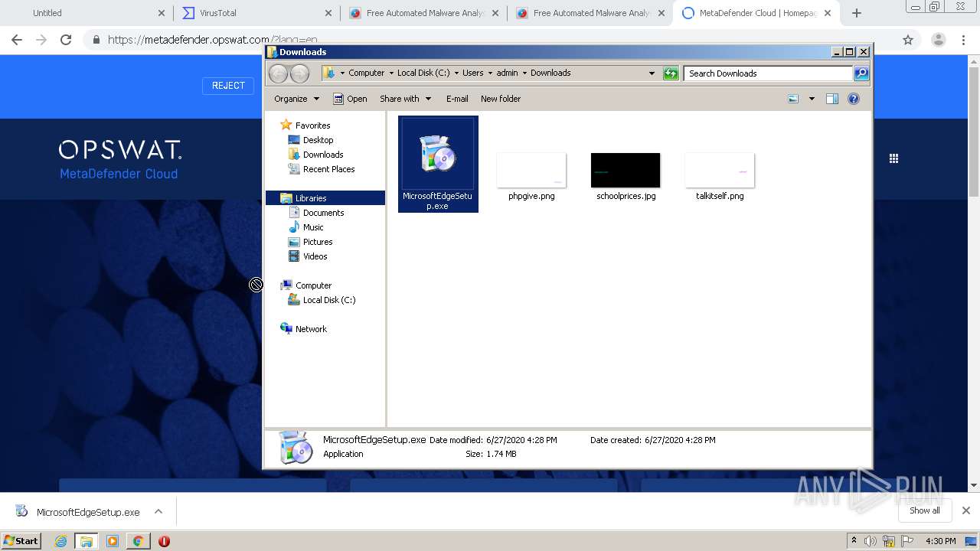Open the Documents library
980x551 pixels.
pos(323,213)
